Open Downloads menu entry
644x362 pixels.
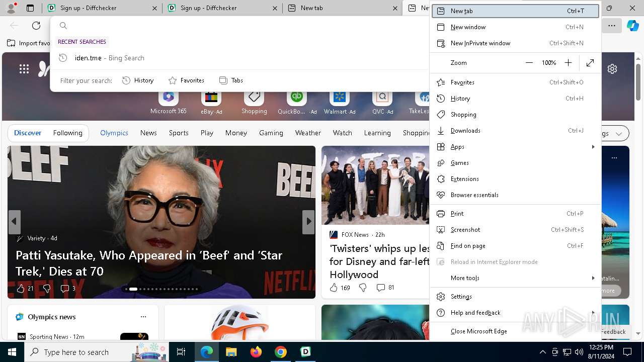(x=516, y=131)
